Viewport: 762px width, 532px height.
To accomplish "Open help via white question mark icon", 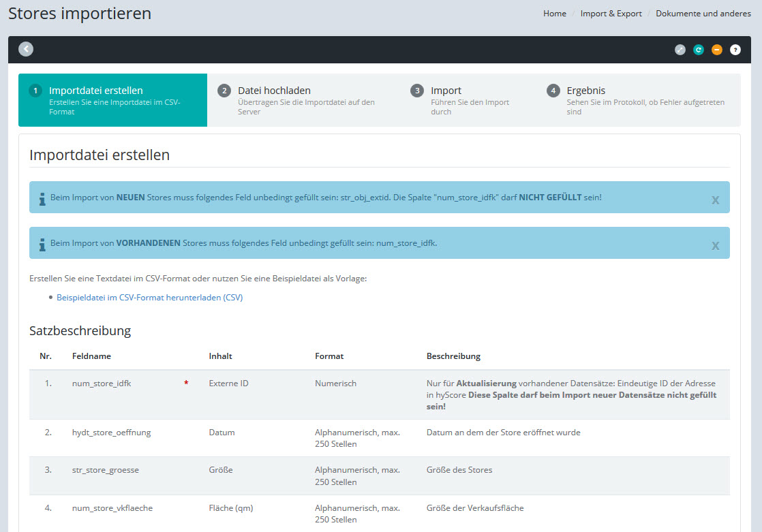I will click(735, 50).
